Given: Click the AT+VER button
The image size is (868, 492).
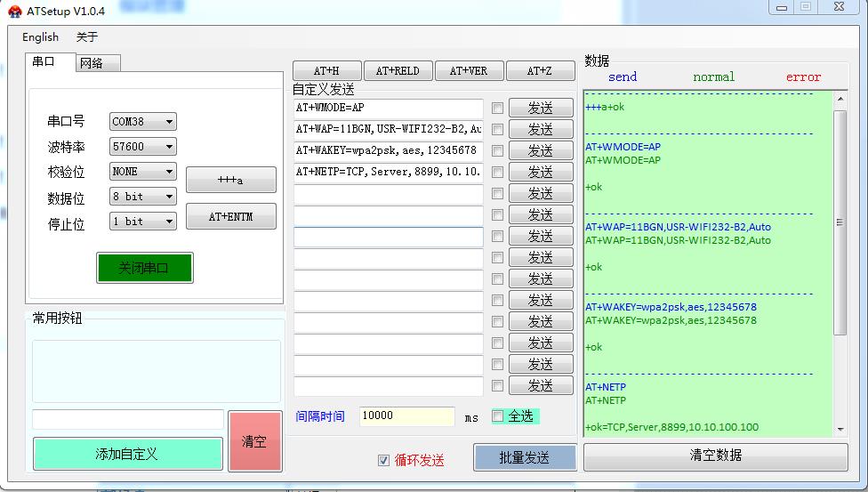Looking at the screenshot, I should point(469,71).
